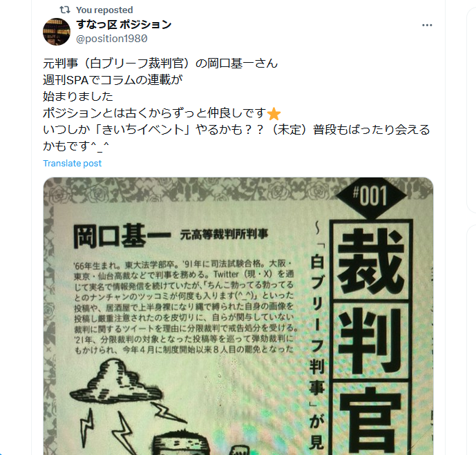Click the star emoji in the post text
Image resolution: width=476 pixels, height=455 pixels.
coord(274,114)
